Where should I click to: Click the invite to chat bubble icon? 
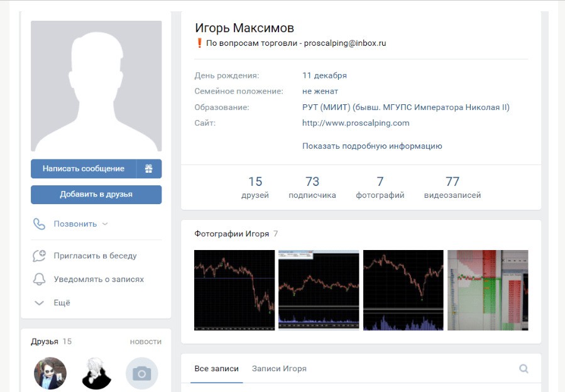tap(39, 256)
